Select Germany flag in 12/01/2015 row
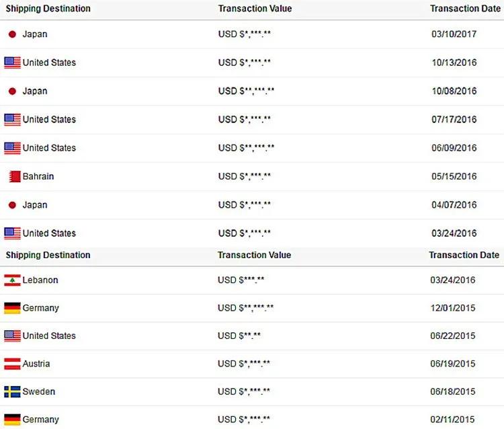The height and width of the screenshot is (429, 504). point(12,308)
